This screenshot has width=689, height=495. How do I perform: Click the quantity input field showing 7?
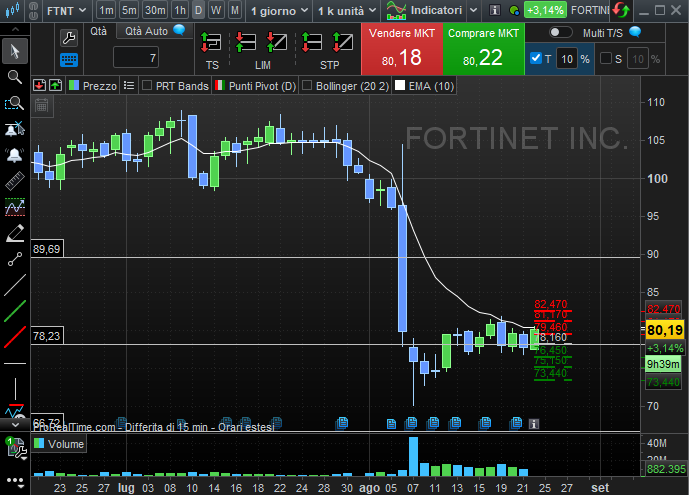point(136,58)
